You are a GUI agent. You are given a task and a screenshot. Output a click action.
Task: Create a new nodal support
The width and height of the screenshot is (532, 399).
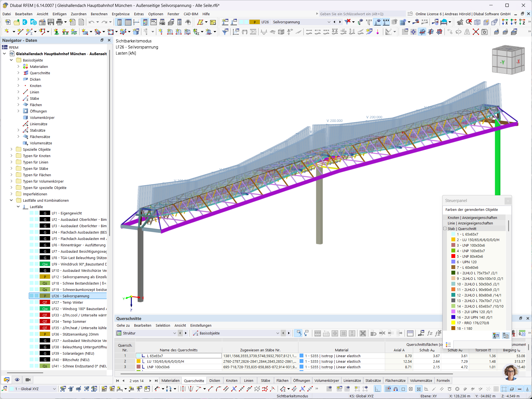point(56,32)
